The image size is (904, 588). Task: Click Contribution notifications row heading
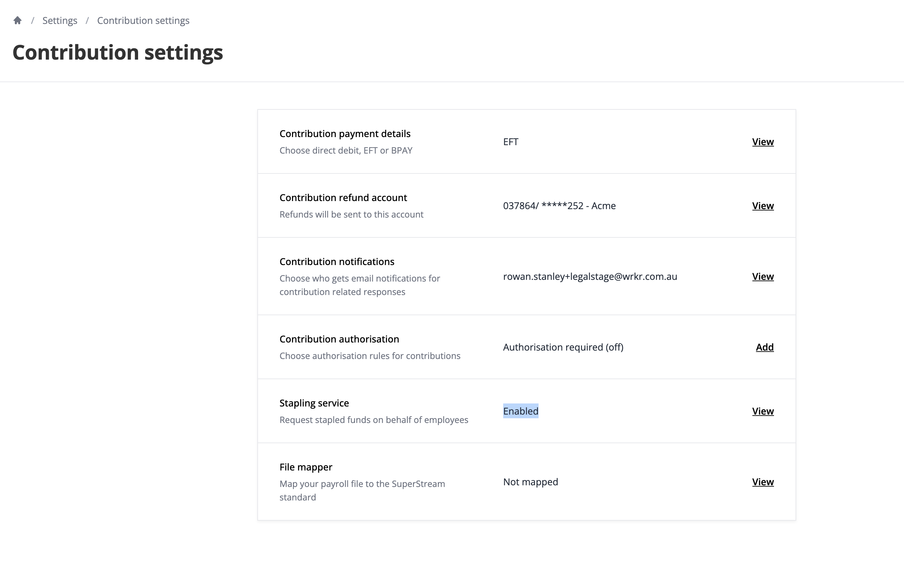point(337,262)
